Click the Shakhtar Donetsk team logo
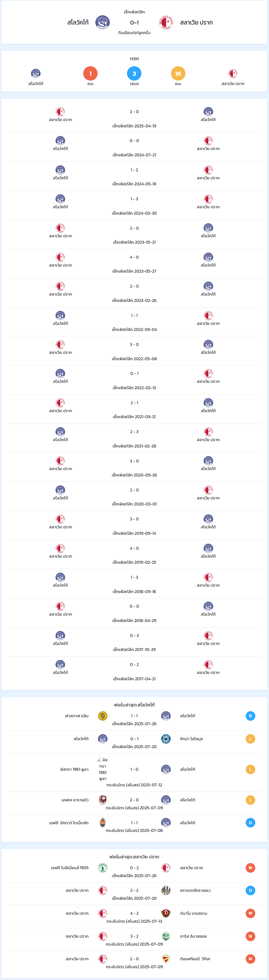 click(x=102, y=822)
